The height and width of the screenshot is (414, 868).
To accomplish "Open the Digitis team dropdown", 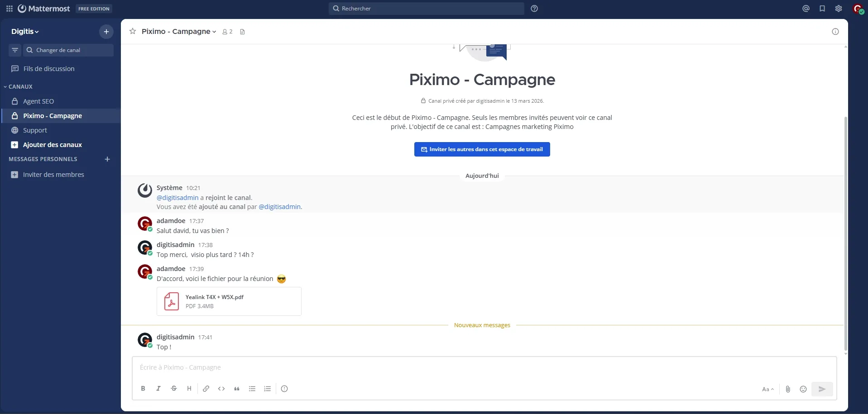I will (x=25, y=31).
